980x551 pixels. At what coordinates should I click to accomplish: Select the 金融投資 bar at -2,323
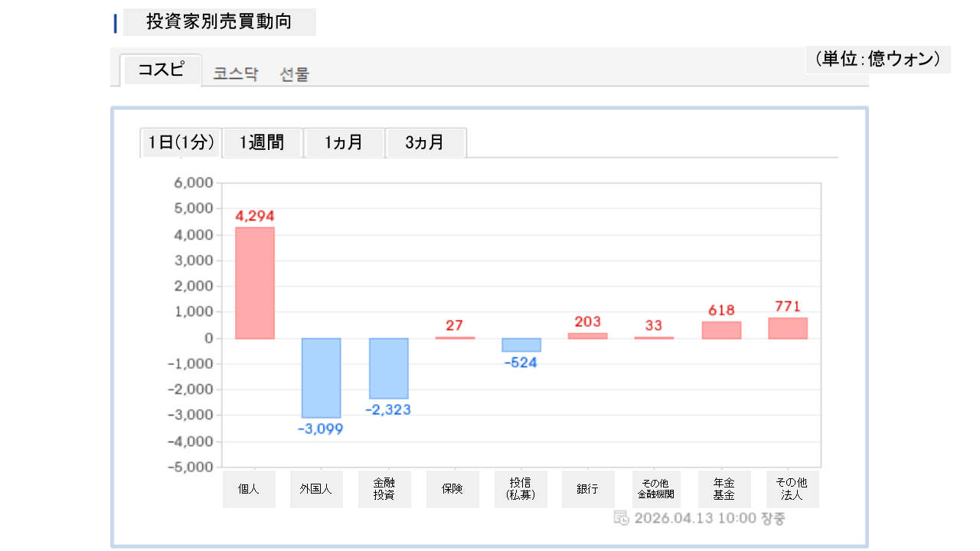388,368
